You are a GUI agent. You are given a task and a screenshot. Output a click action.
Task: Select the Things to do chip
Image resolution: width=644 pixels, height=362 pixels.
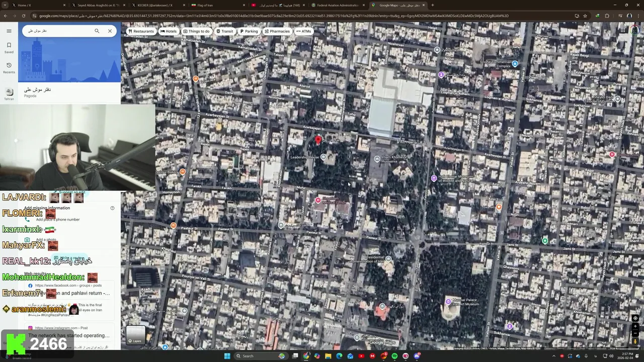click(x=196, y=31)
